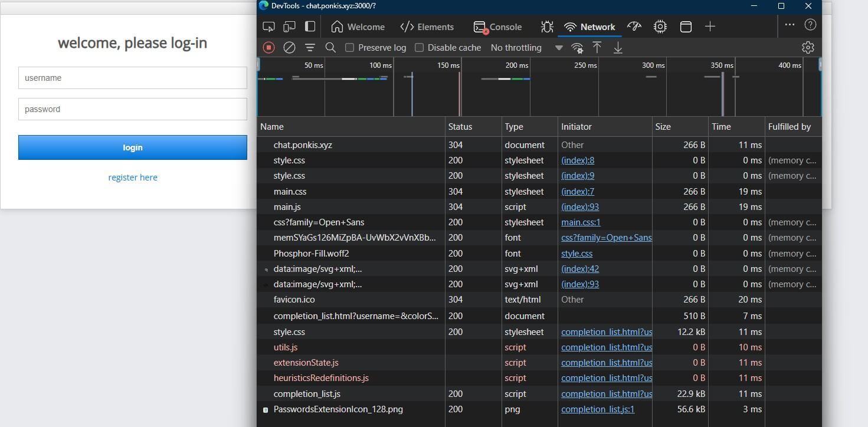Toggle the network filter bar
The height and width of the screenshot is (427, 868).
310,48
